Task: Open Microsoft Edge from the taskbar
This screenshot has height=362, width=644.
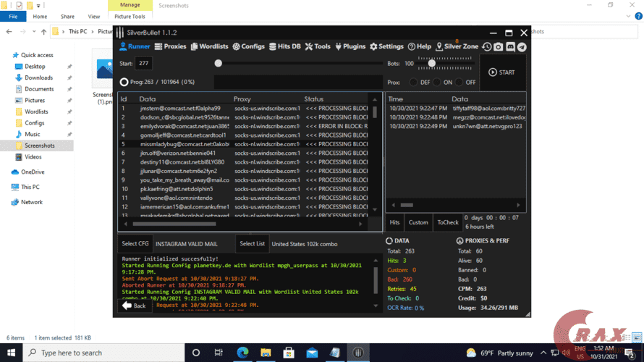Action: coord(242,353)
